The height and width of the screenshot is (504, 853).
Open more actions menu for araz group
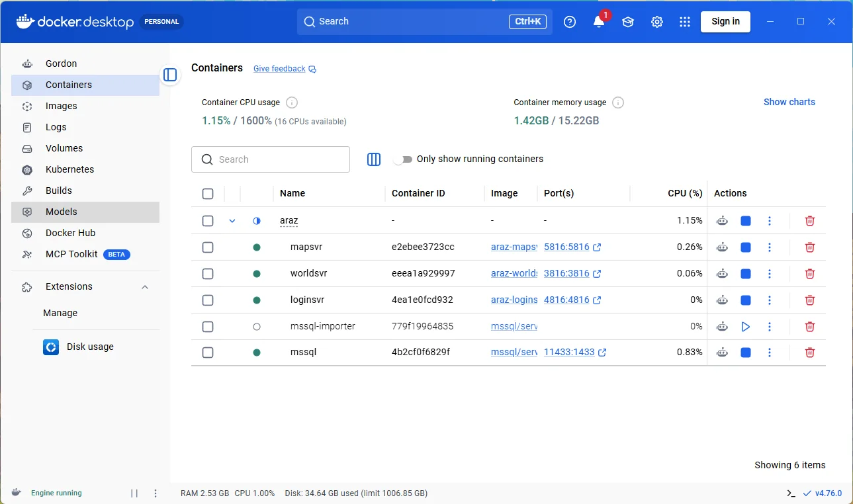tap(770, 221)
